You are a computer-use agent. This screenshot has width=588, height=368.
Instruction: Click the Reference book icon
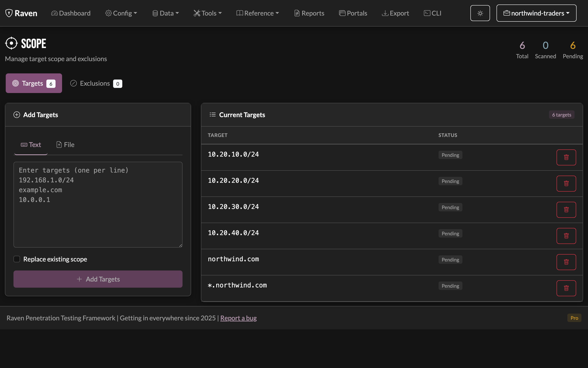click(x=239, y=13)
